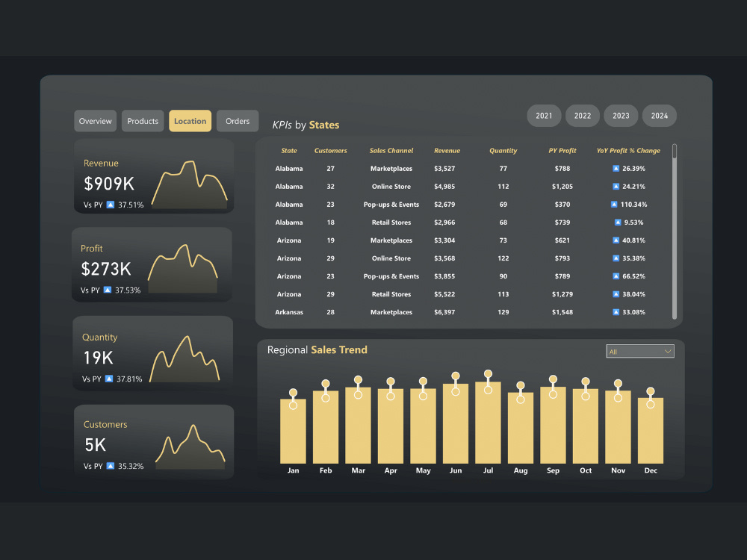This screenshot has width=747, height=560.
Task: Select the May bar in sales trend
Action: coord(423,426)
